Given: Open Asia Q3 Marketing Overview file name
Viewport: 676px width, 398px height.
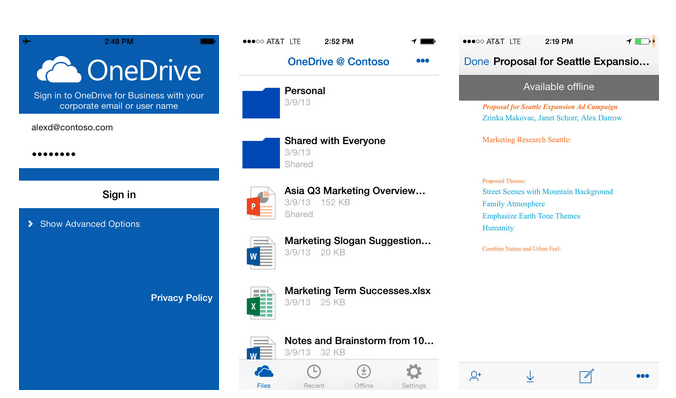Looking at the screenshot, I should click(355, 191).
